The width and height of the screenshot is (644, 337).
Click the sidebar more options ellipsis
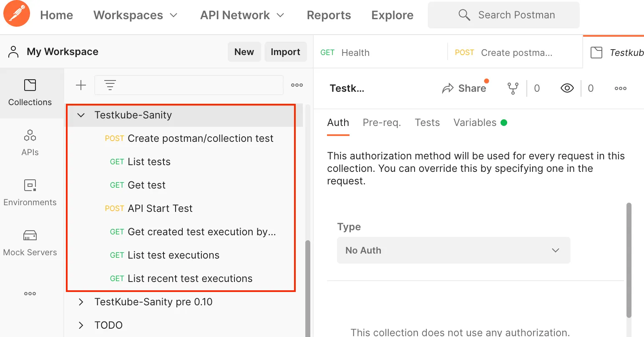pos(30,293)
